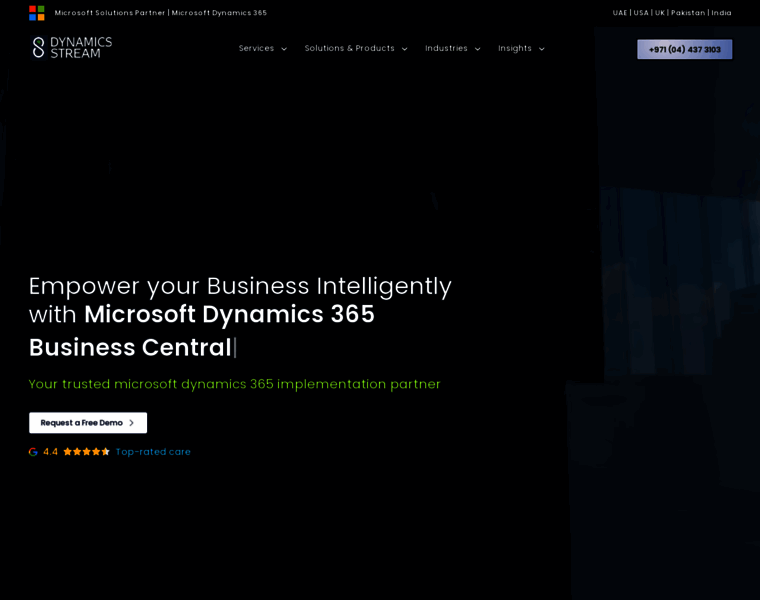Call the +971 (04) 437 3103 button
Viewport: 760px width, 600px height.
(x=684, y=49)
